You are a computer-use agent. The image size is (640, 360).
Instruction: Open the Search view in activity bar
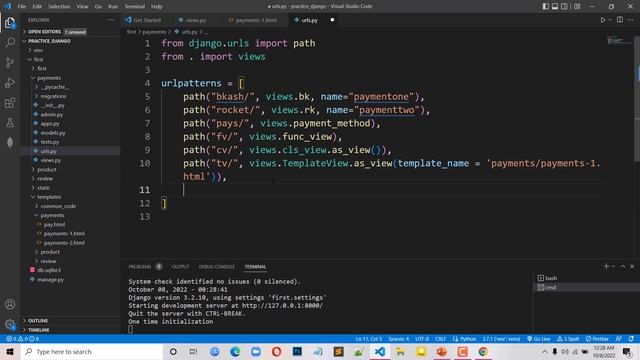coord(10,42)
